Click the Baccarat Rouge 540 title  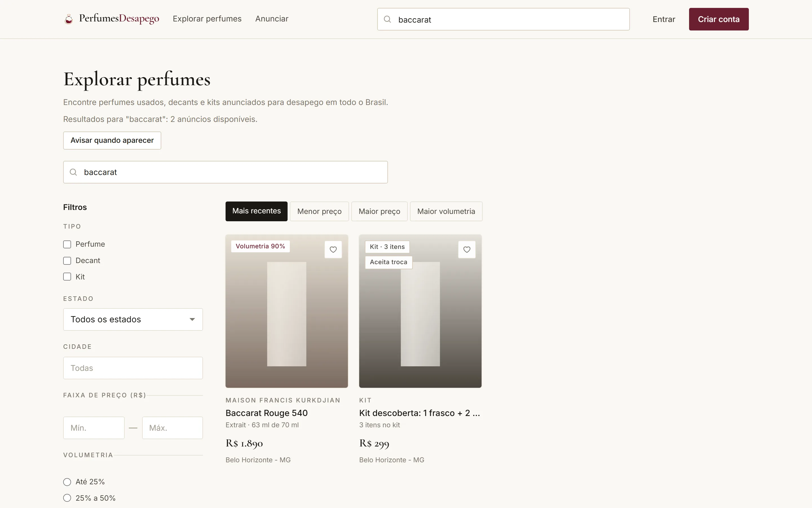[x=266, y=413]
